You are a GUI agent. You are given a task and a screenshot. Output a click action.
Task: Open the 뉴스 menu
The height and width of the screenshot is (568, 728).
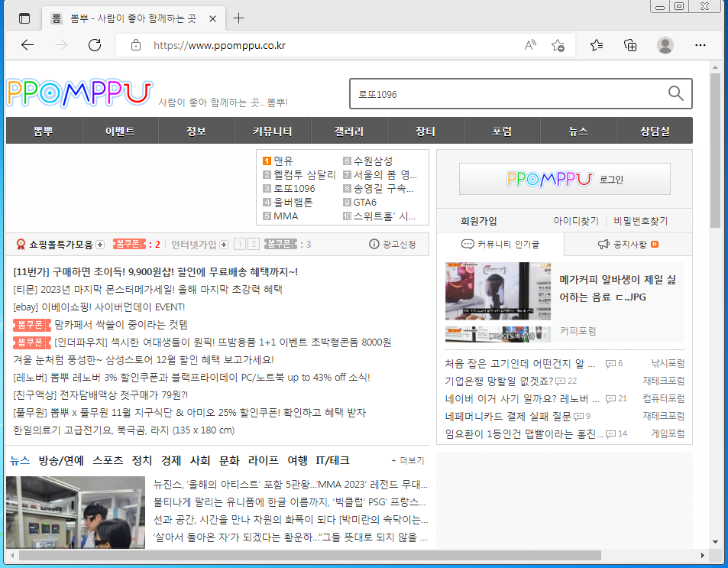click(578, 131)
